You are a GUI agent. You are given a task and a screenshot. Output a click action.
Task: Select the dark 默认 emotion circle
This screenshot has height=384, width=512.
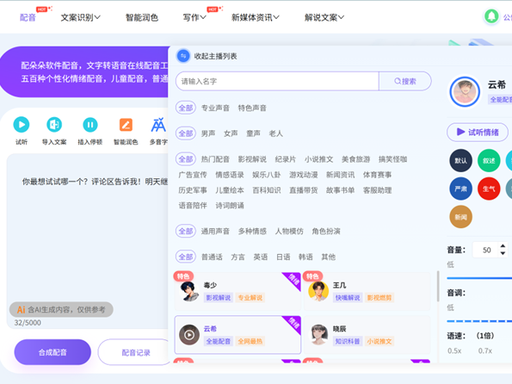(461, 161)
